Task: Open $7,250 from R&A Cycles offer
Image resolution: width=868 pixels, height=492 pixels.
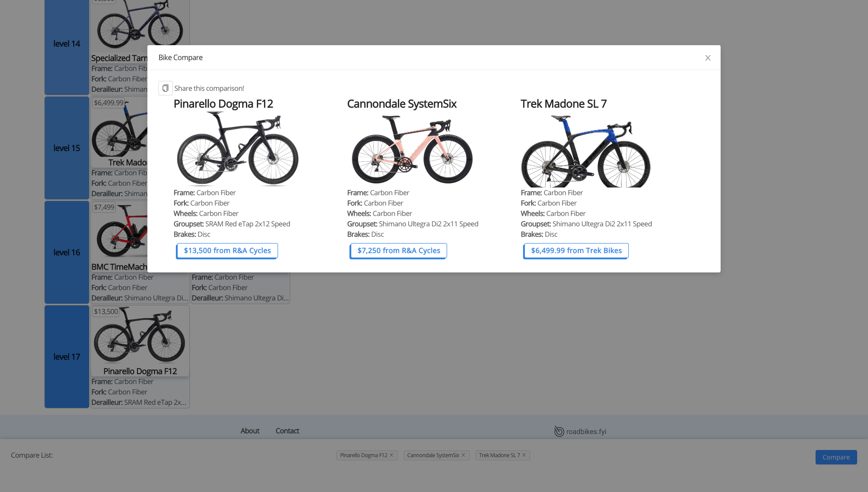Action: click(398, 250)
